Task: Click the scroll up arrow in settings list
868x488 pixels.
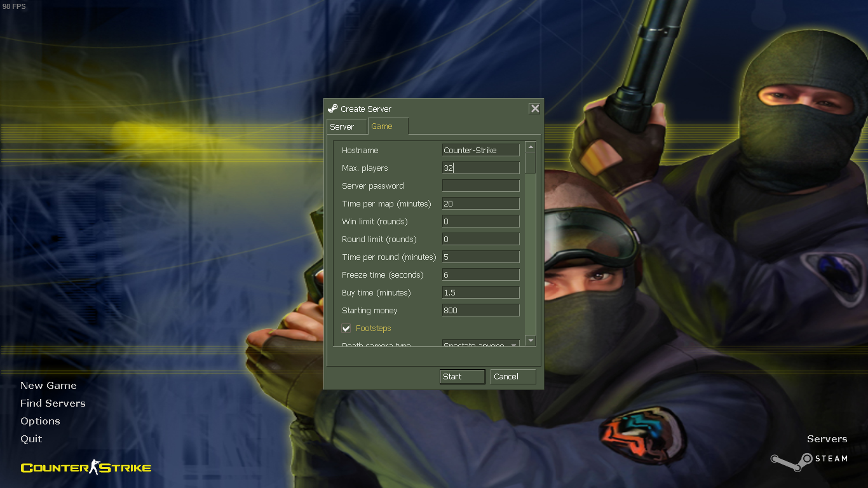Action: tap(531, 147)
